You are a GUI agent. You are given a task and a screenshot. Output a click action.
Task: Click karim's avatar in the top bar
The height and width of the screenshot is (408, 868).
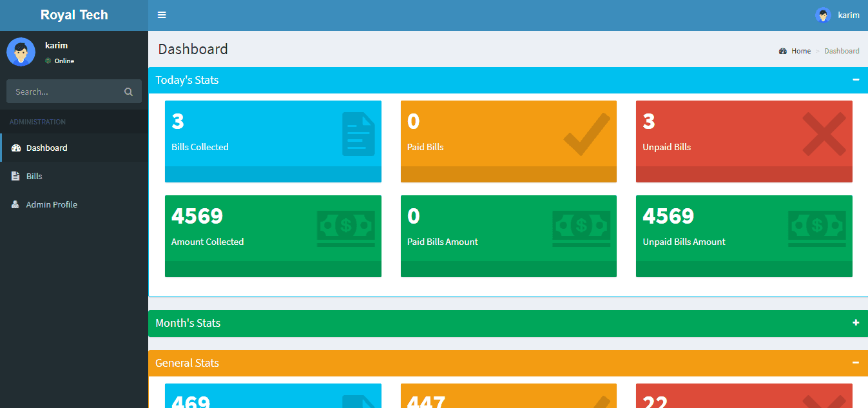[x=823, y=15]
